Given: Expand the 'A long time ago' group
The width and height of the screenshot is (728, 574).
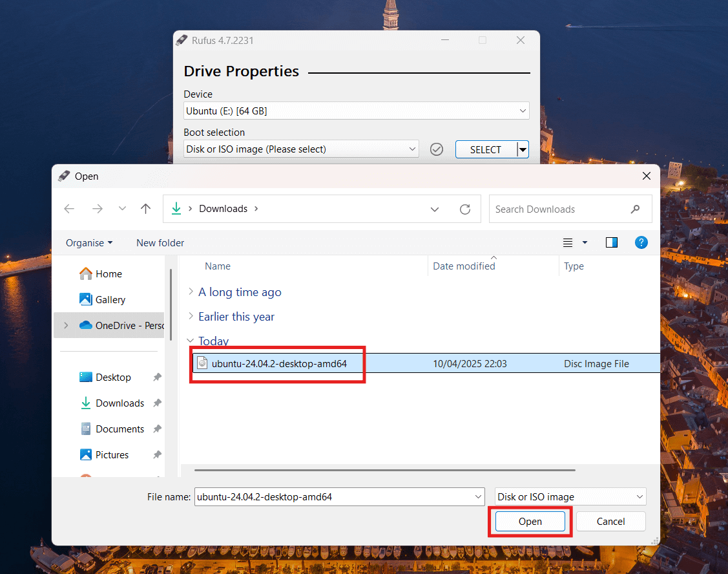Looking at the screenshot, I should coord(191,292).
